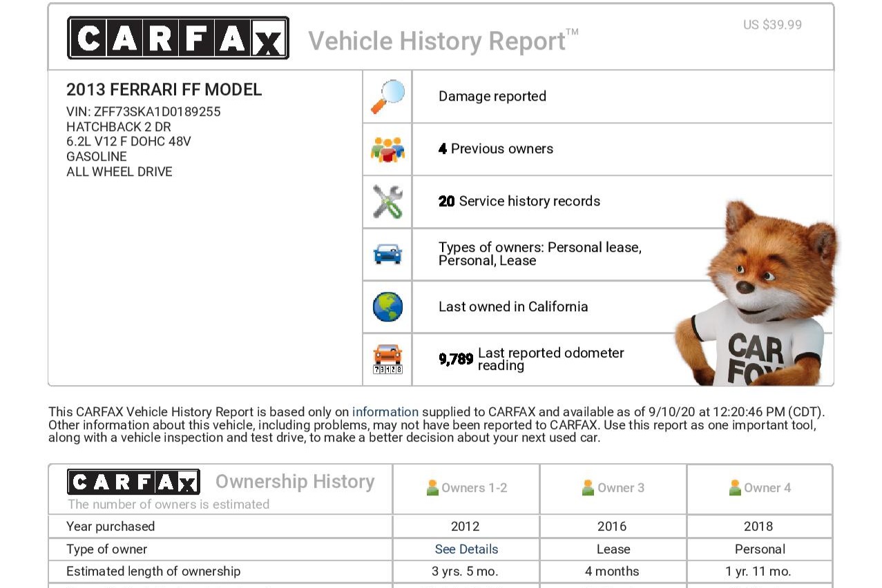This screenshot has width=882, height=588.
Task: Click the wrench service history icon
Action: tap(387, 202)
